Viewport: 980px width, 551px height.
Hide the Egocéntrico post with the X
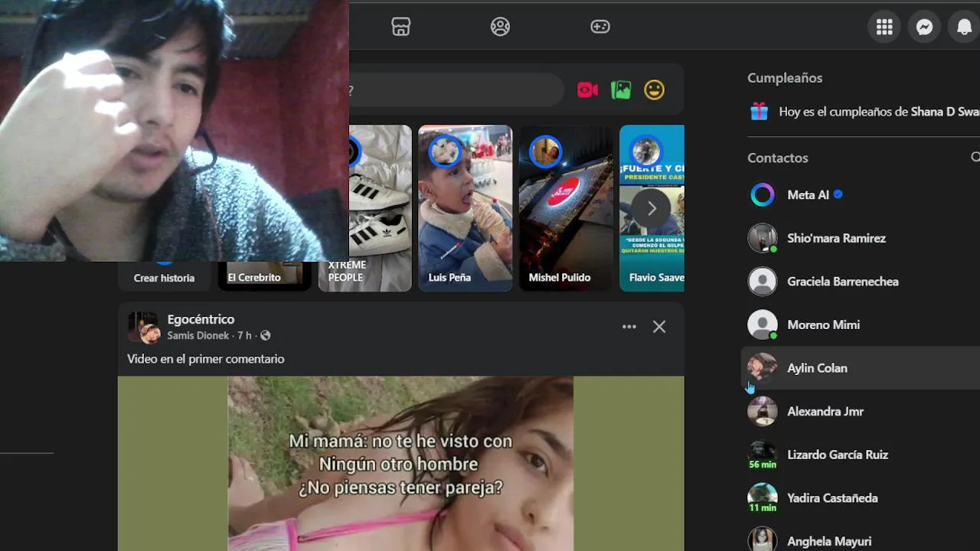659,327
